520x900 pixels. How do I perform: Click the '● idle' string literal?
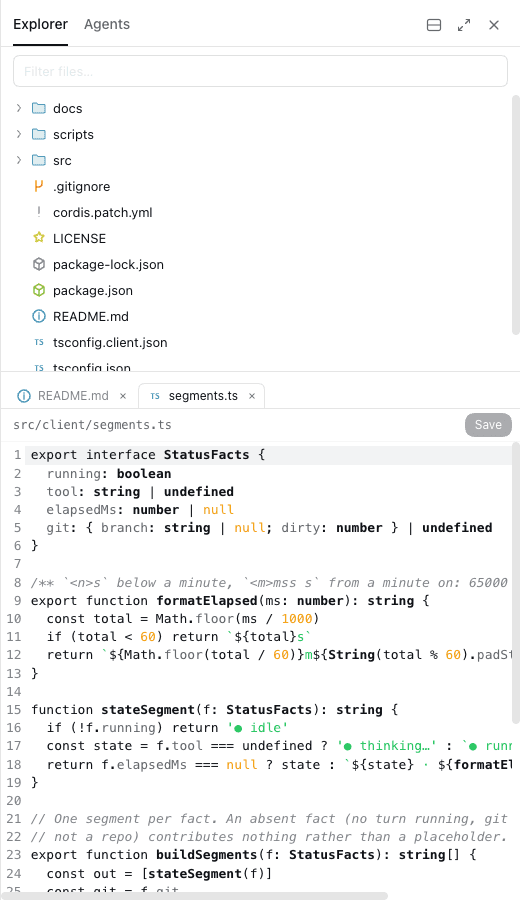click(258, 728)
